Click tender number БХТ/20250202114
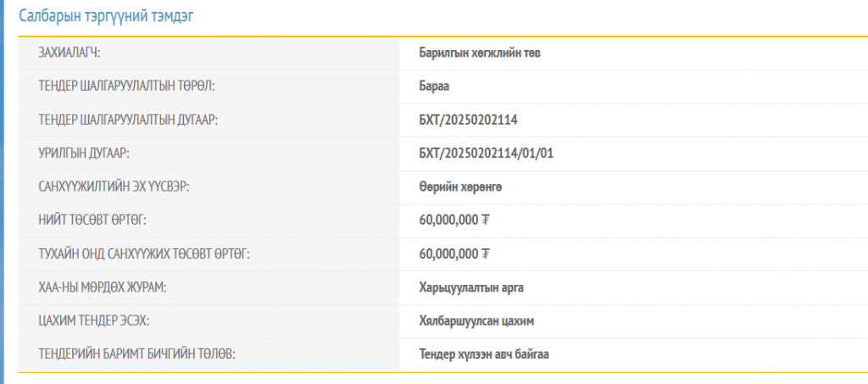Viewport: 868px width, 384px height. [x=468, y=120]
